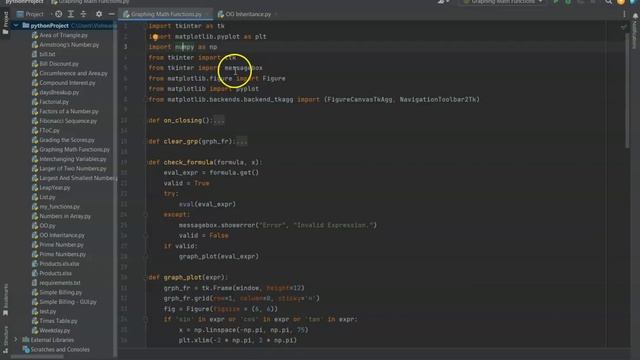Click the Collapse All icon in Project toolbar
This screenshot has width=640, height=360.
83,14
